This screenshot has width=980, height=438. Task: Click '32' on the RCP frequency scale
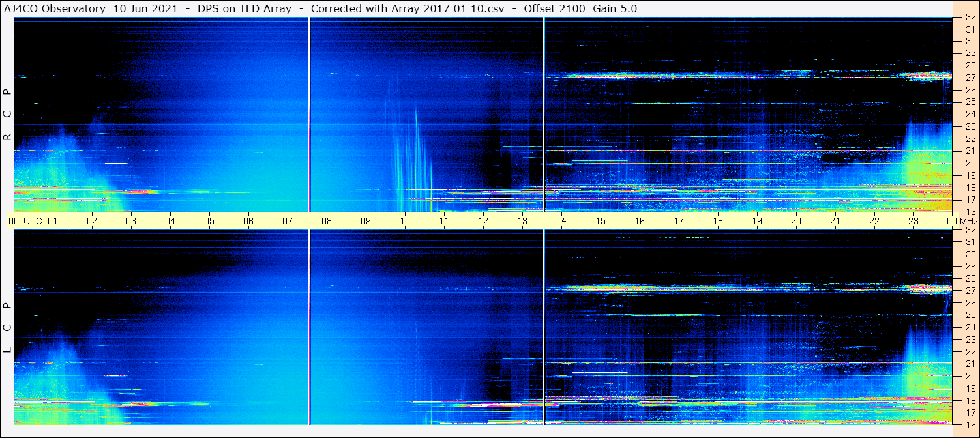click(x=970, y=18)
